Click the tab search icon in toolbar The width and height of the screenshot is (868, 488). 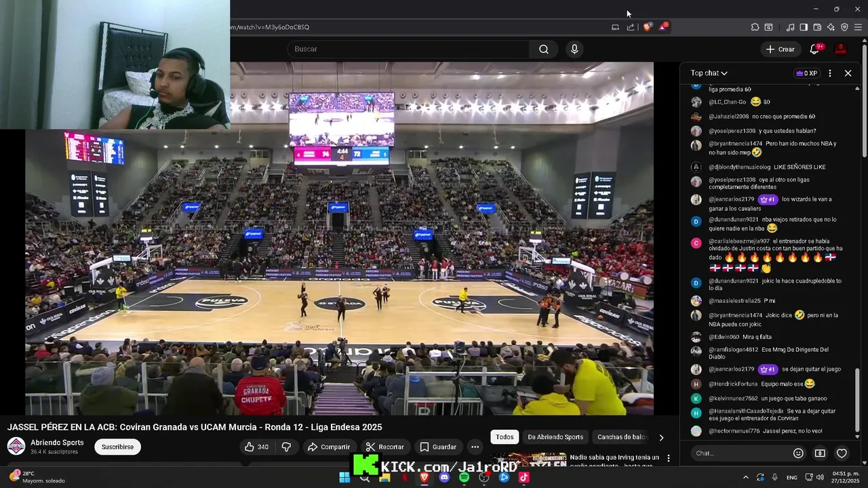[768, 27]
